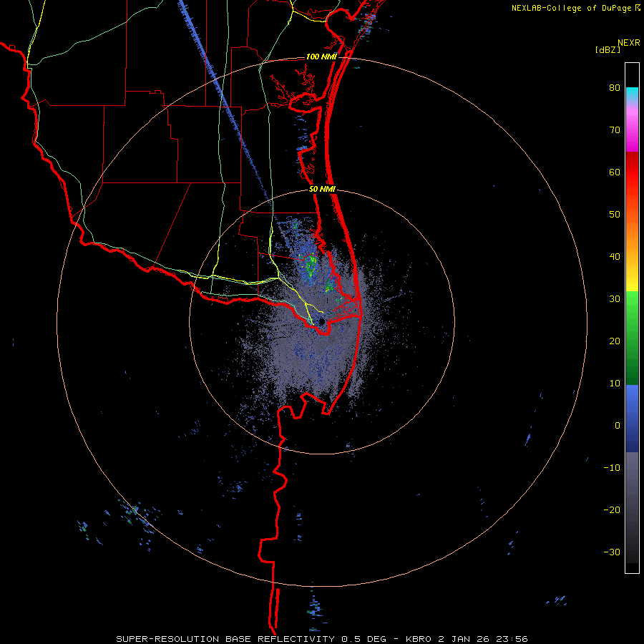Click the -10 value on the dBZ scale
644x644 pixels.
point(612,467)
